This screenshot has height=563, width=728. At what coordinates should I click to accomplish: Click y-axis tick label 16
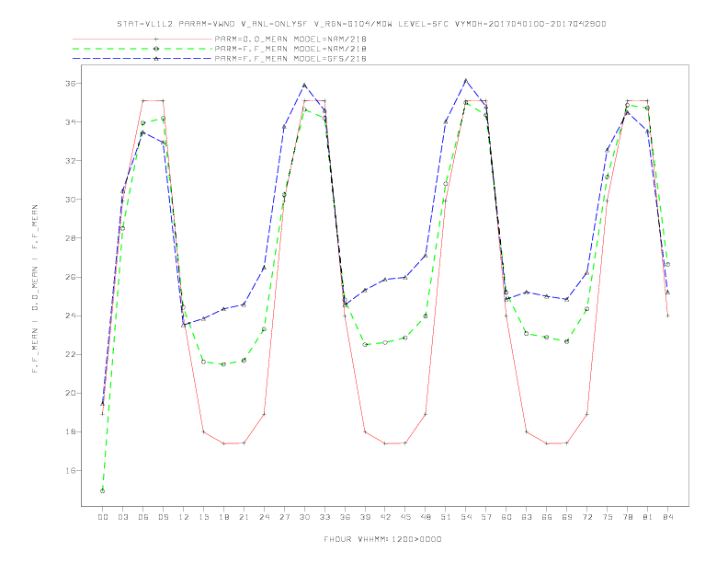pyautogui.click(x=70, y=471)
